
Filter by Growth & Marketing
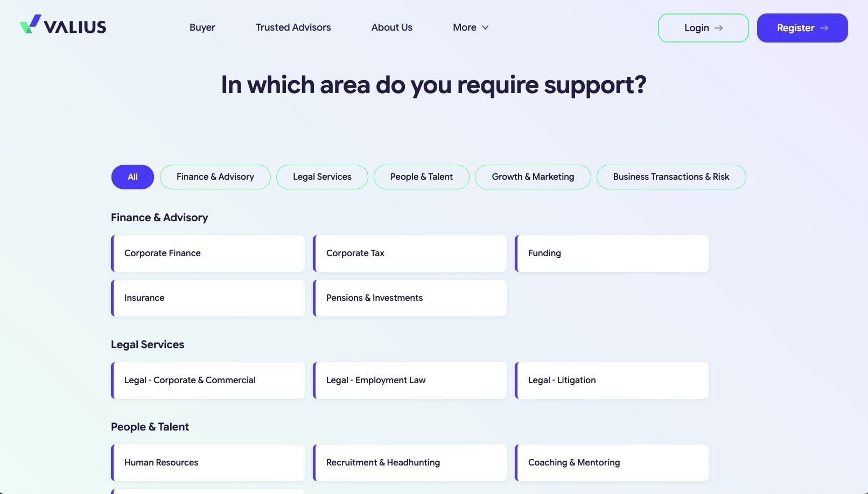[x=533, y=177]
